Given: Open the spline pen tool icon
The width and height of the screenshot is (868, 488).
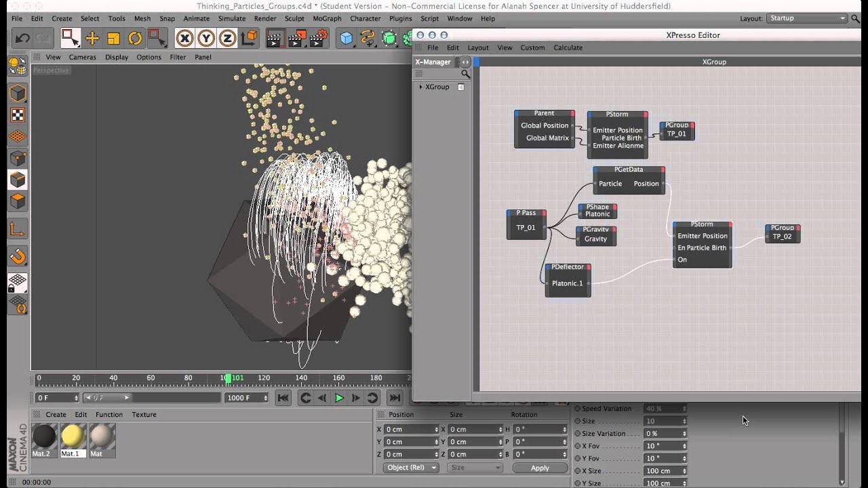Looking at the screenshot, I should 368,39.
